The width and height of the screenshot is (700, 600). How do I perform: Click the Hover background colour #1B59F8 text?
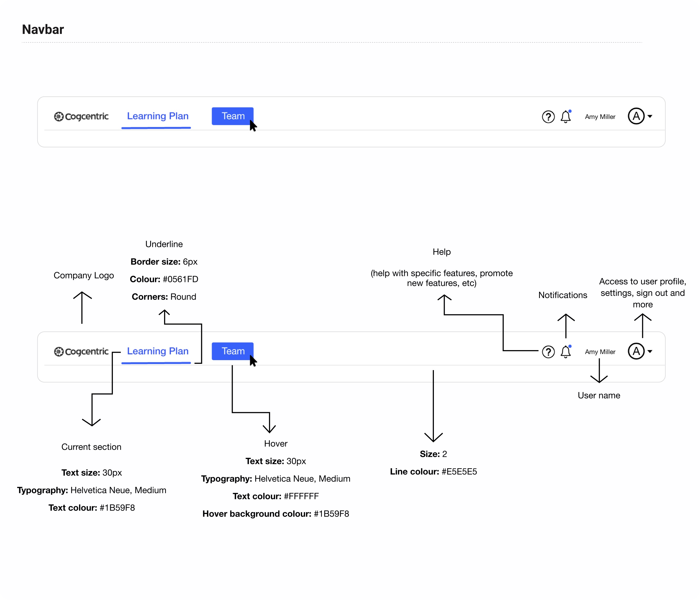point(276,514)
